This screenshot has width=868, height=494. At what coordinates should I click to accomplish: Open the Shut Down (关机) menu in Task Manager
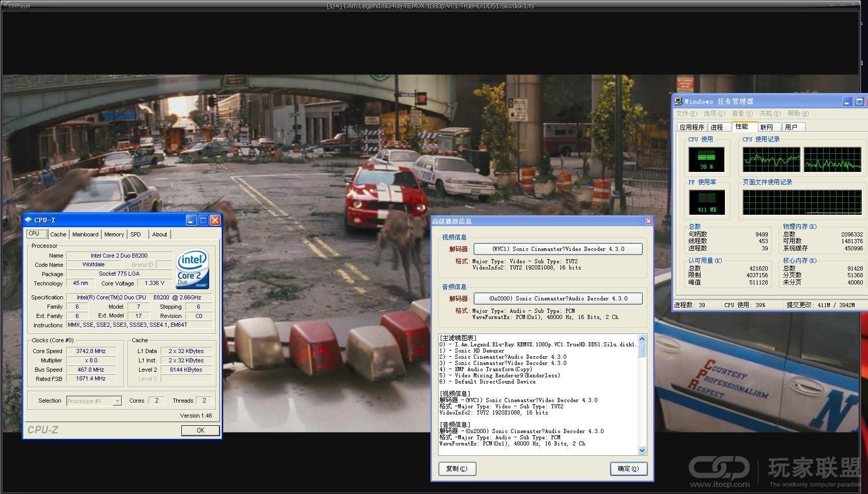[770, 114]
